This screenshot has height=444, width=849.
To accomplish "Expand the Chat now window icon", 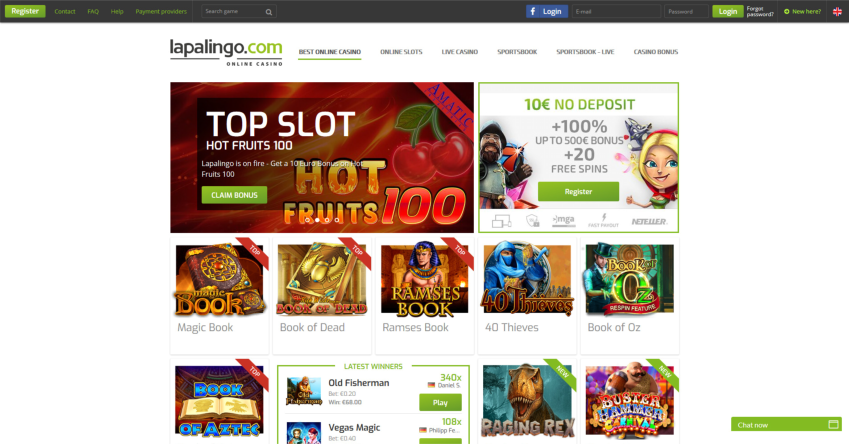I will (834, 425).
